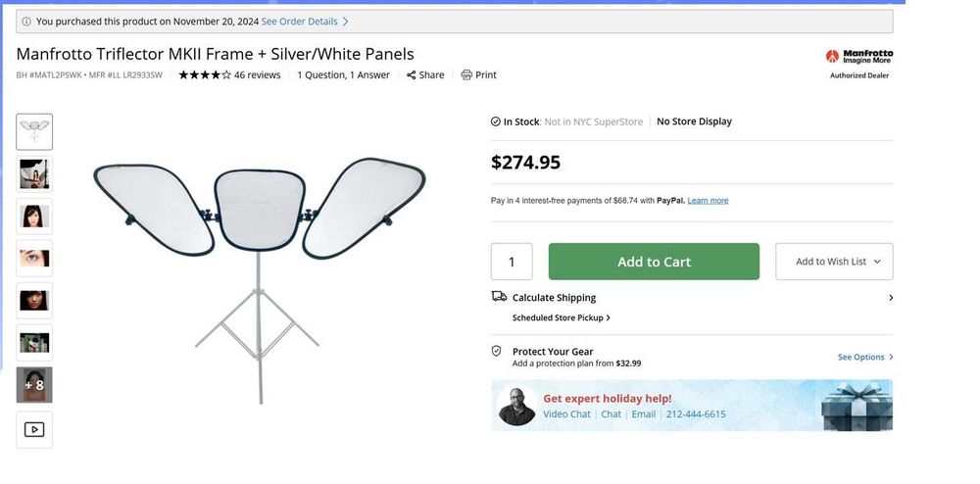Viewport: 980px width, 484px height.
Task: Click the Share icon
Action: (x=412, y=75)
